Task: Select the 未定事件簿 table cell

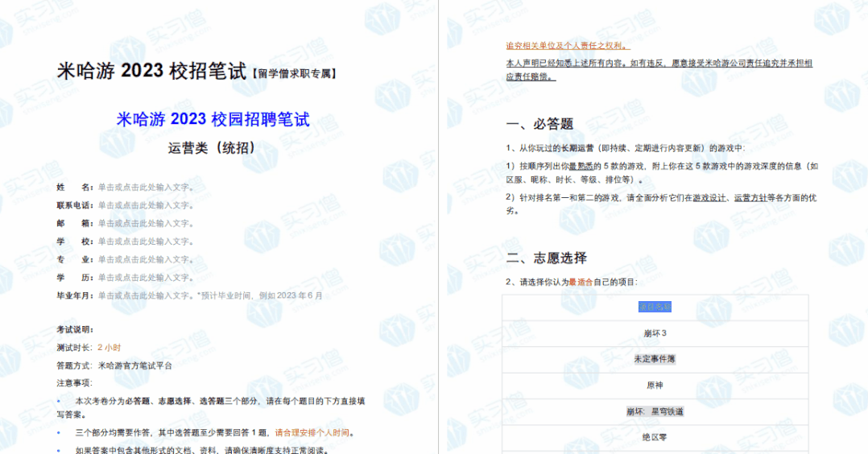Action: click(x=655, y=359)
